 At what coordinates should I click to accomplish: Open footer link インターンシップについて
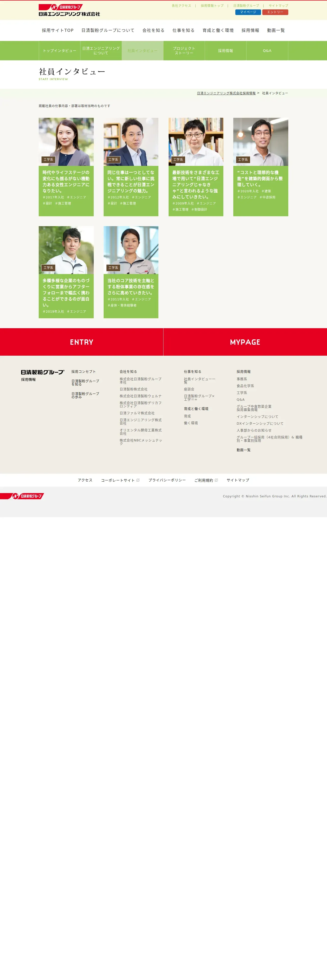click(257, 416)
